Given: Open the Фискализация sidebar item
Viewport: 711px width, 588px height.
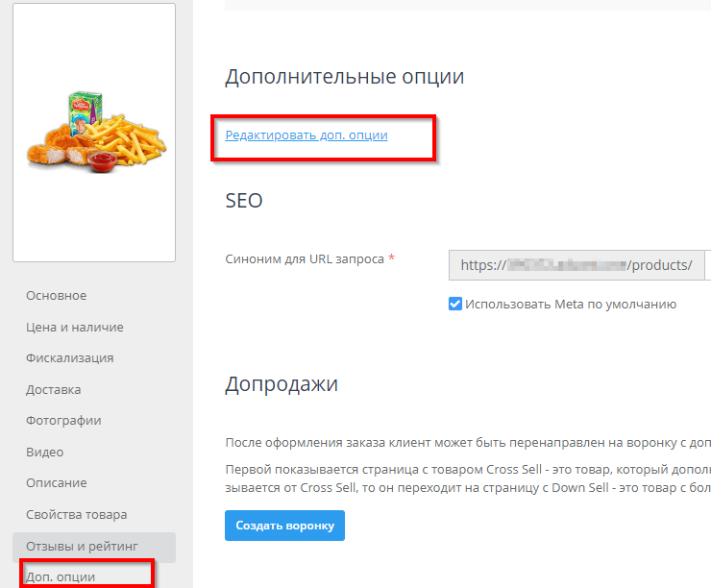Looking at the screenshot, I should [69, 358].
